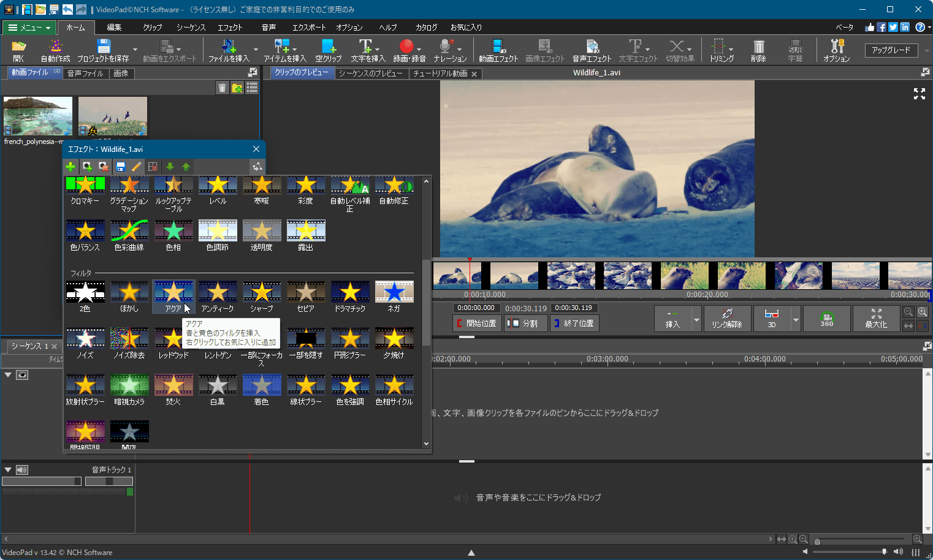This screenshot has width=933, height=560.
Task: Mute 音声トラック 1 speaker icon
Action: (x=22, y=470)
